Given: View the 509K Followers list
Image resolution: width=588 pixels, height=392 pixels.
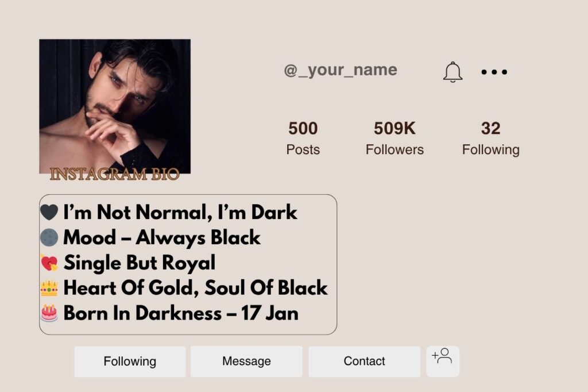Looking at the screenshot, I should coord(394,138).
